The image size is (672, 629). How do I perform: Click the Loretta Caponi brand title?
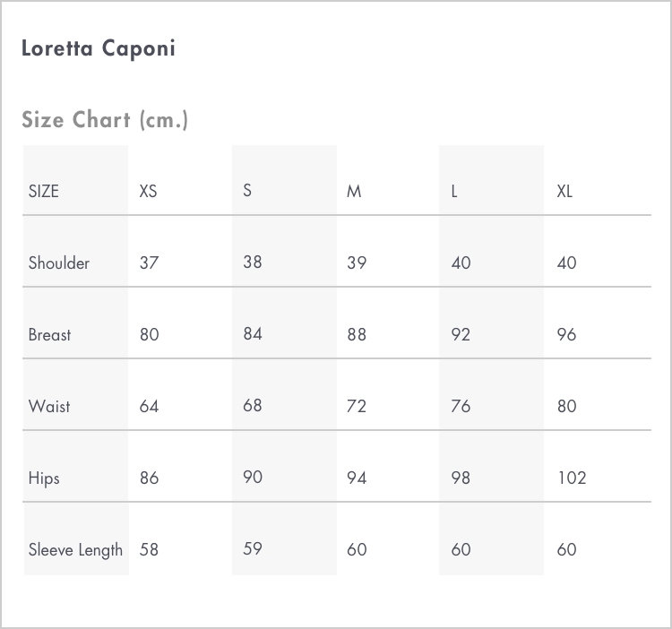pos(99,48)
